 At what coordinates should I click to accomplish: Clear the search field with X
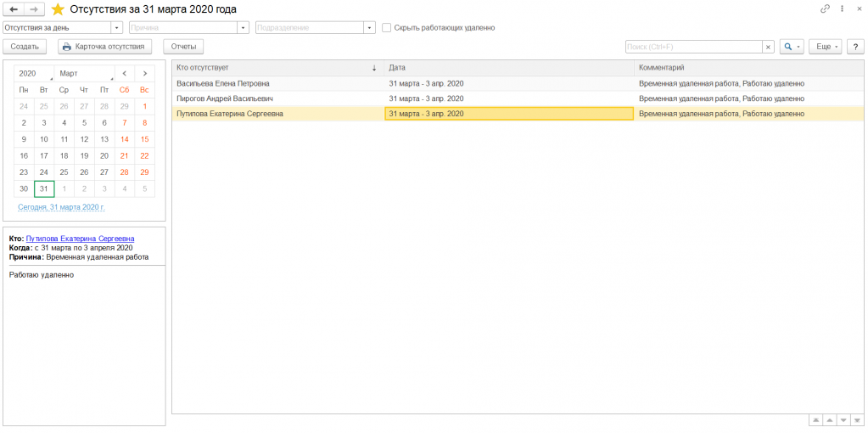point(767,47)
